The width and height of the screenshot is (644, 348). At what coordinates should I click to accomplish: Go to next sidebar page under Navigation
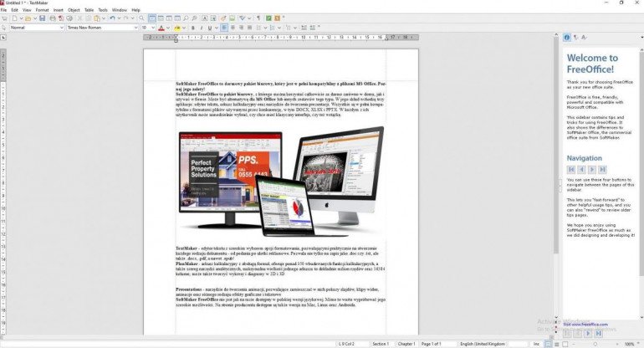592,169
